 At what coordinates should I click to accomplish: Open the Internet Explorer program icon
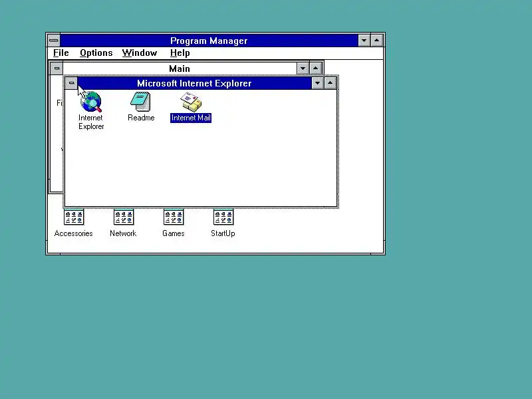91,102
